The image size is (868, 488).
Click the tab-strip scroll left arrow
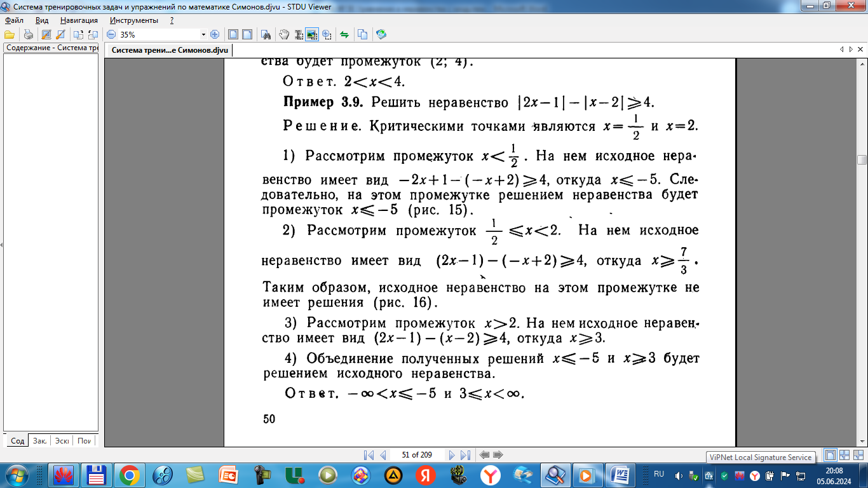pyautogui.click(x=842, y=50)
